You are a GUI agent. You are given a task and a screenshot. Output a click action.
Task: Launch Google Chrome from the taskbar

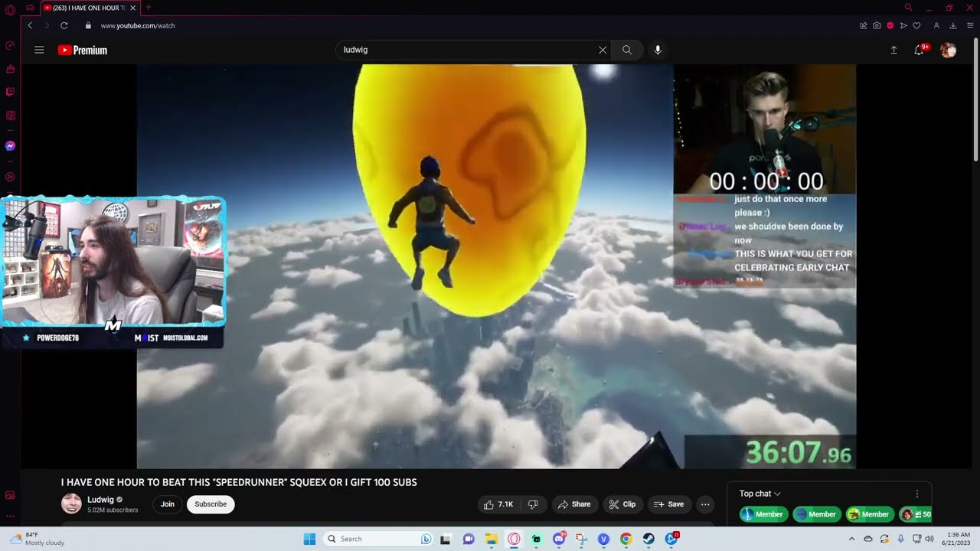pyautogui.click(x=626, y=539)
